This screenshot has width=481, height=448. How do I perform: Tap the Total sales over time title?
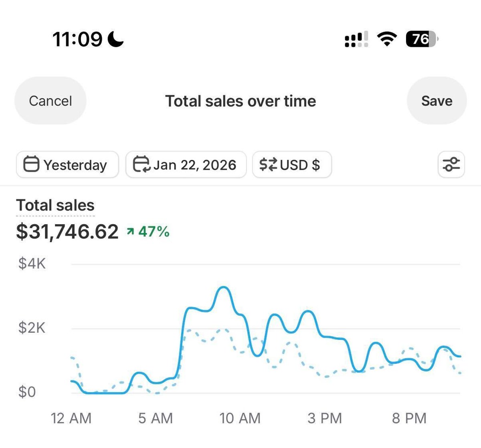240,101
